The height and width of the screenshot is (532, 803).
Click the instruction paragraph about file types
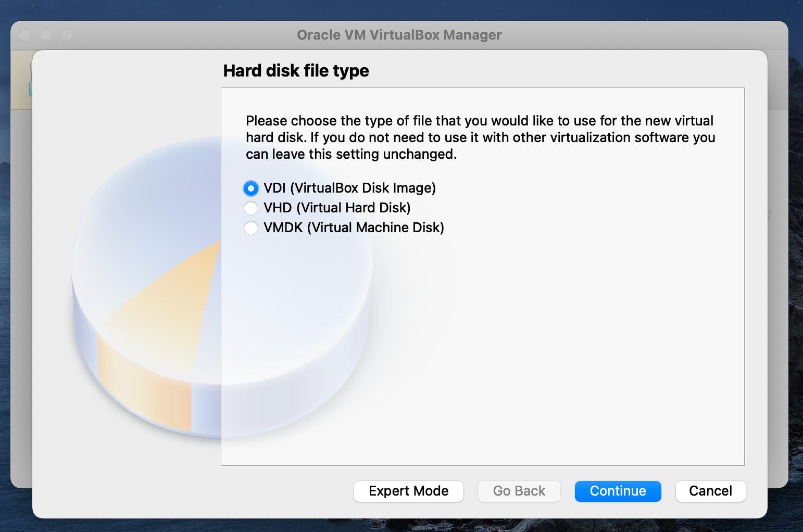pyautogui.click(x=479, y=137)
